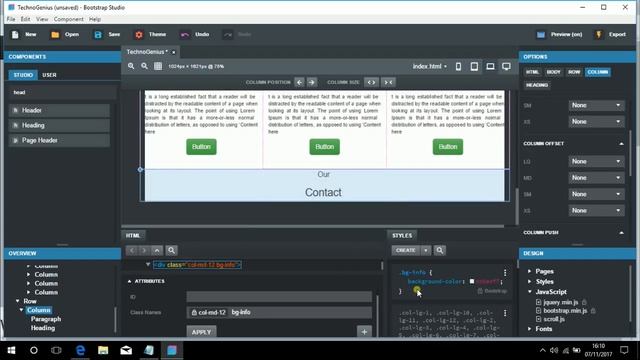Collapse the Column Offset section

tap(621, 144)
